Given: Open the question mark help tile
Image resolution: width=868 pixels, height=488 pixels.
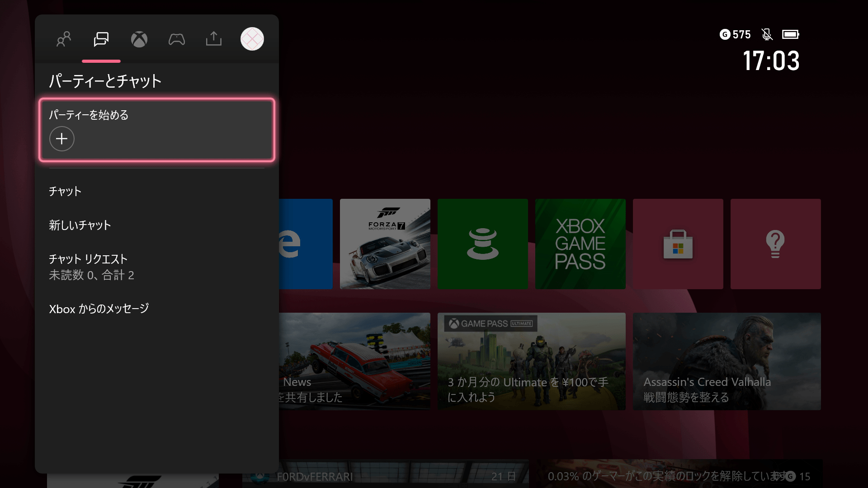Looking at the screenshot, I should point(776,244).
